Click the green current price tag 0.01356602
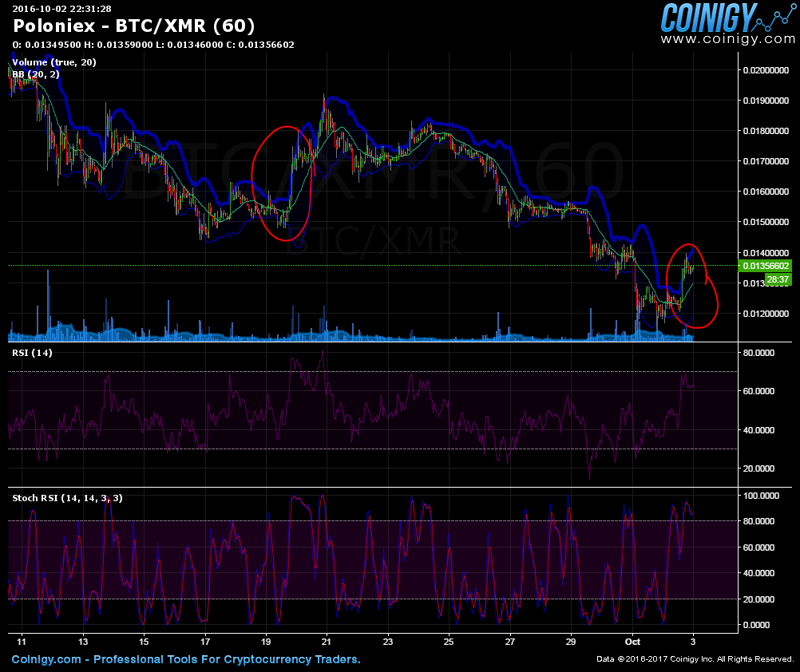800x672 pixels. coord(766,266)
